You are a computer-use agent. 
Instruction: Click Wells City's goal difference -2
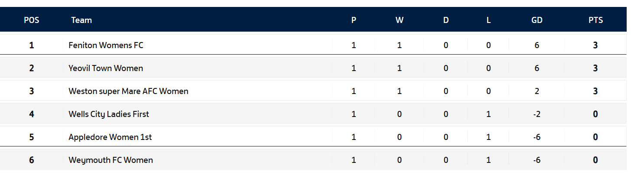537,114
